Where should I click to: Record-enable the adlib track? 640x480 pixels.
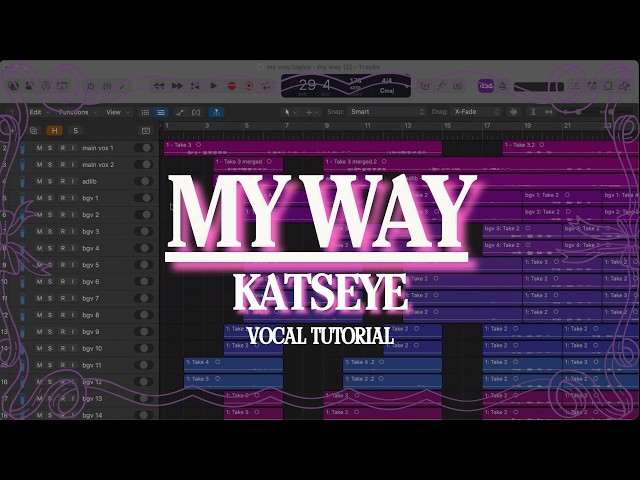pos(62,181)
